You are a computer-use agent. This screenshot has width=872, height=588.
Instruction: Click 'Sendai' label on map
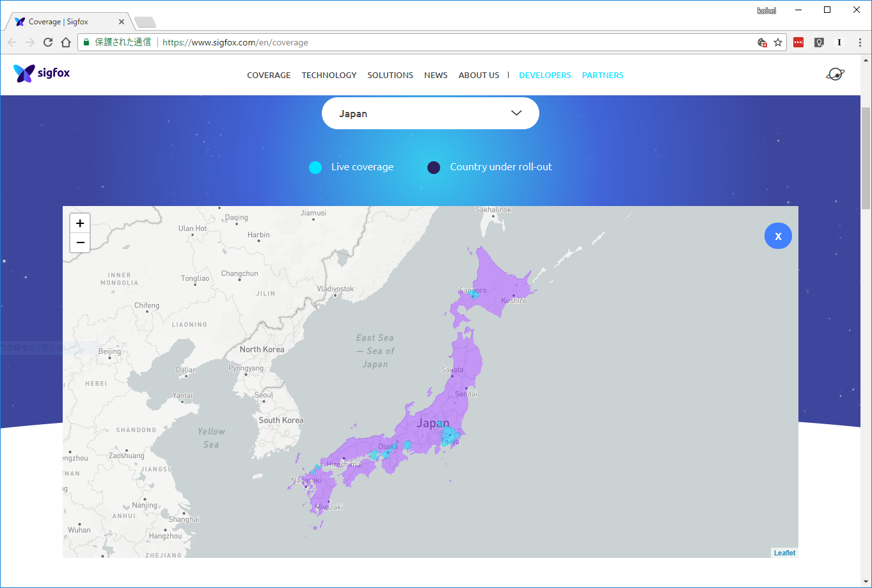[x=466, y=394]
